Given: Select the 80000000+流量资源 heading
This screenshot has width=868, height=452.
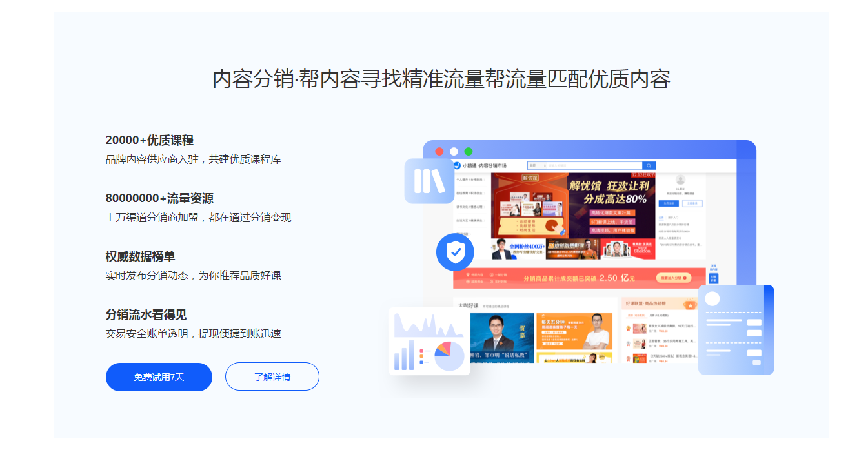Looking at the screenshot, I should point(159,198).
